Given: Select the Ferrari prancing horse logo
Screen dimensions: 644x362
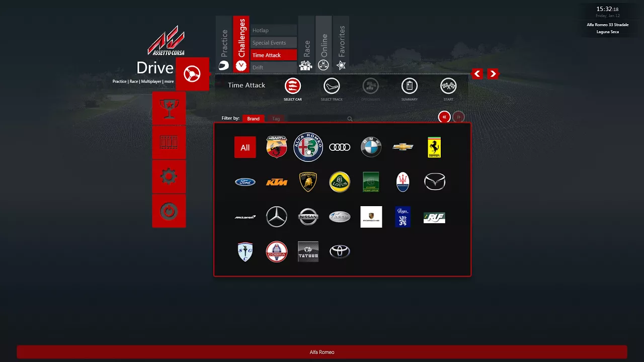Looking at the screenshot, I should tap(434, 147).
